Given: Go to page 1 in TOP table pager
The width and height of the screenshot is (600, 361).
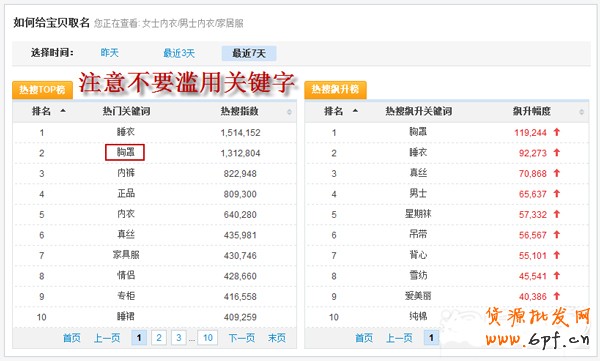Looking at the screenshot, I should click(139, 338).
